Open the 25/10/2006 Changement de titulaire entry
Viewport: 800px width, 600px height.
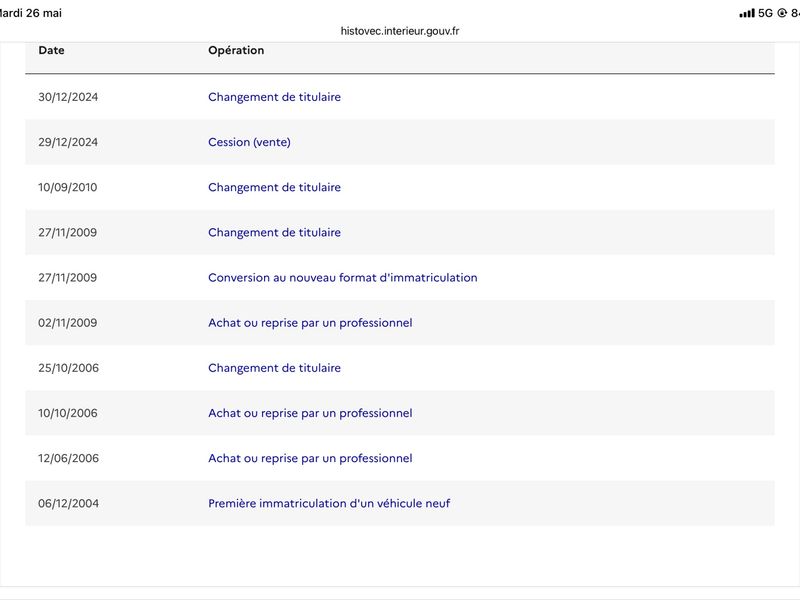[x=274, y=368]
